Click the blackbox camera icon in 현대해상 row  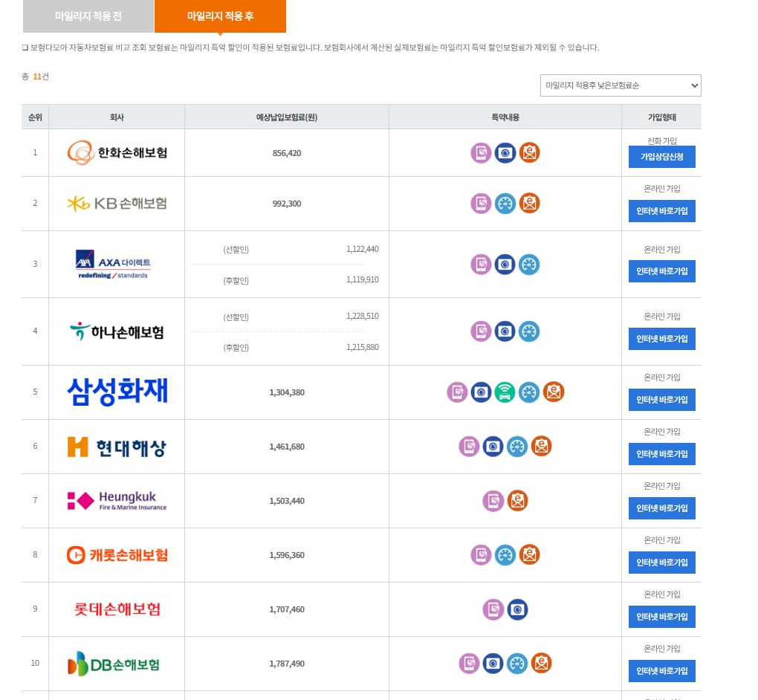coord(493,446)
